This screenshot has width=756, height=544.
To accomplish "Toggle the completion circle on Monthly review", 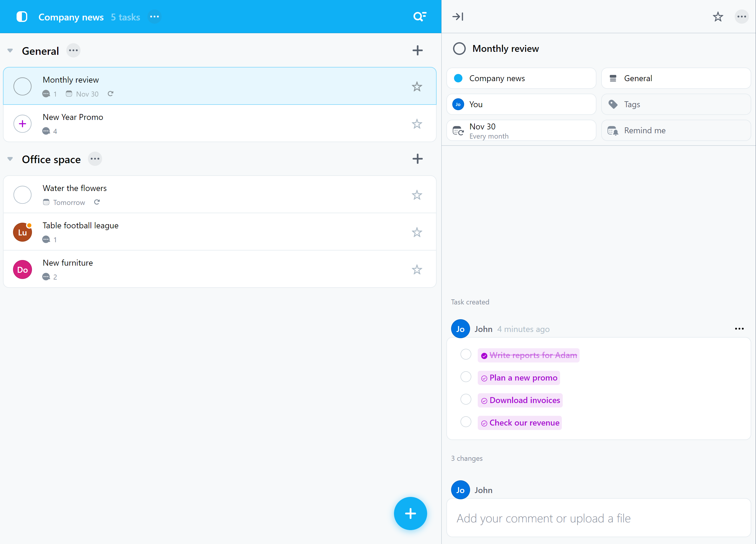I will (22, 86).
